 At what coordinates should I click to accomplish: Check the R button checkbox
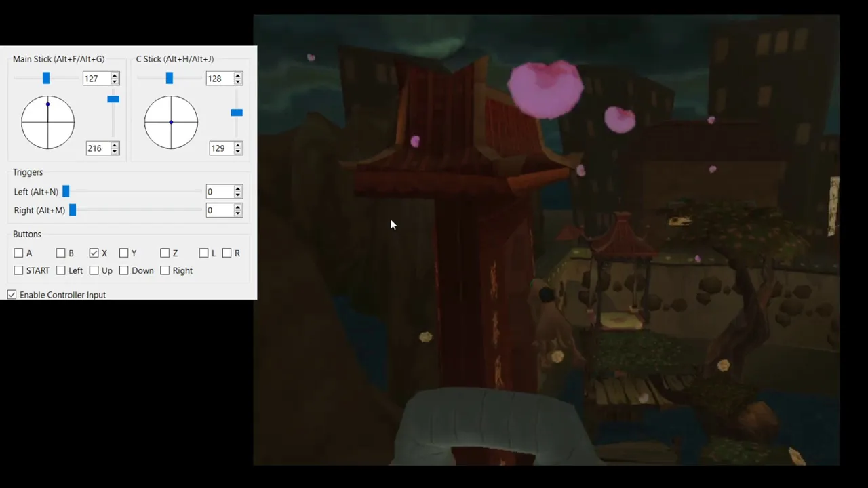point(226,253)
